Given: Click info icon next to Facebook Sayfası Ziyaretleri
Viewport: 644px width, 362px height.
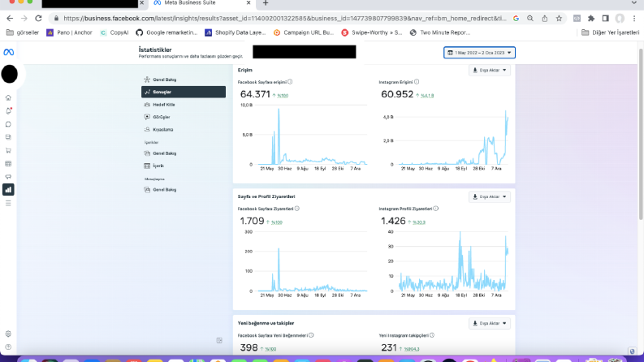Looking at the screenshot, I should point(297,209).
